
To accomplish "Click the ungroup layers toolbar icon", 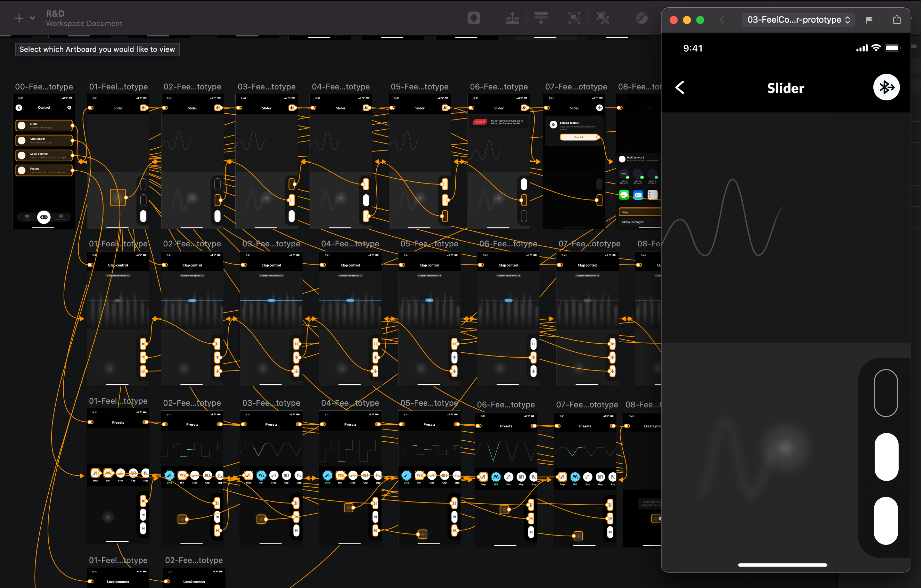I will pyautogui.click(x=603, y=18).
